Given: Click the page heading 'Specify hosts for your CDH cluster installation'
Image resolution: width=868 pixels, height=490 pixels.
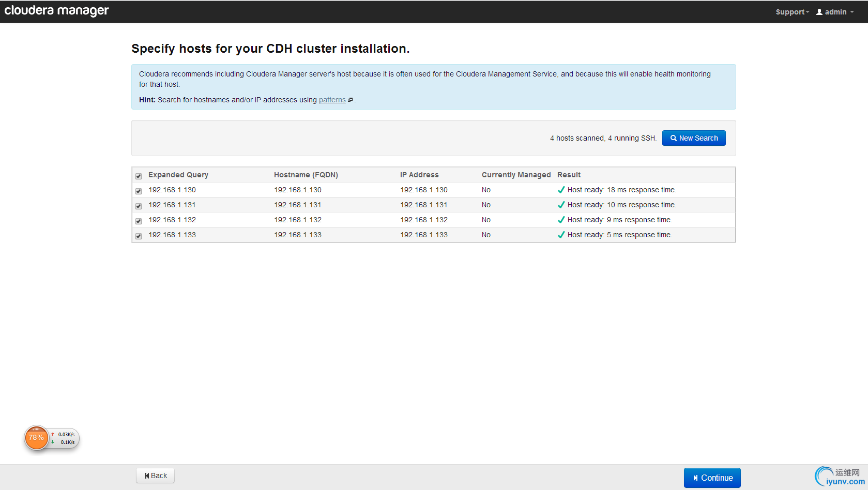Looking at the screenshot, I should pyautogui.click(x=270, y=49).
